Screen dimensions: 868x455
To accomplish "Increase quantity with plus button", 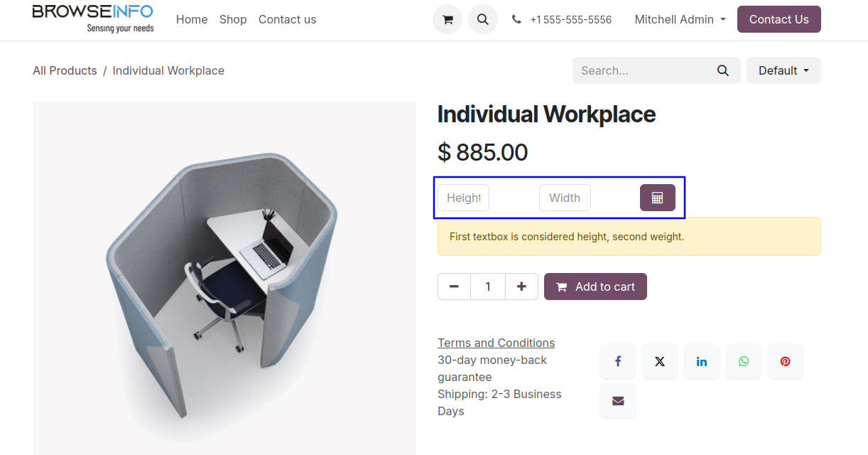I will pos(521,287).
